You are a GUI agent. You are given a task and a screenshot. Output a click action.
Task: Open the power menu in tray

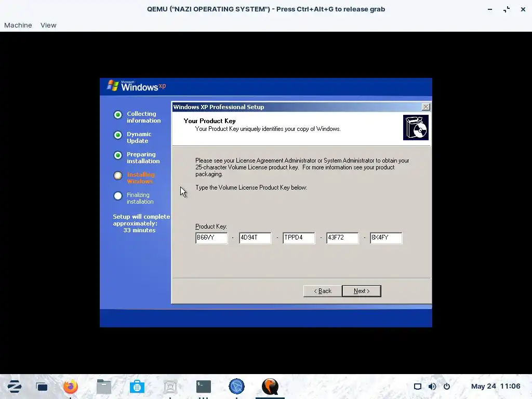(x=447, y=387)
